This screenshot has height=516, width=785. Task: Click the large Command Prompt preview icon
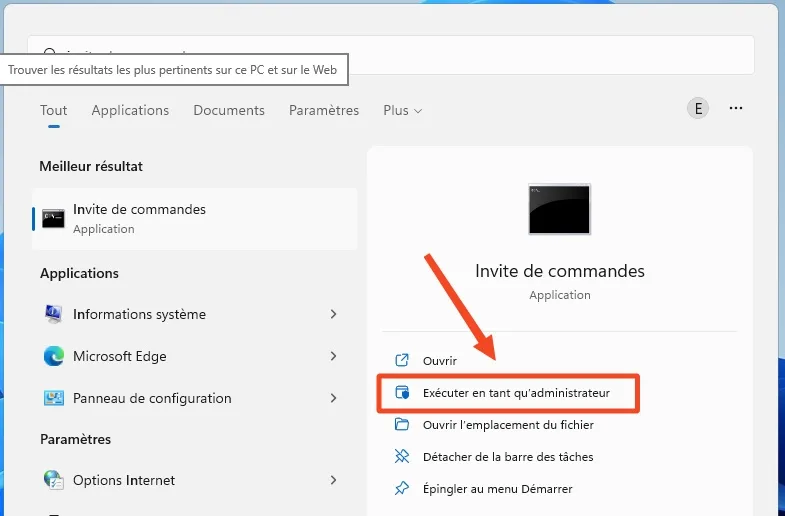click(559, 209)
